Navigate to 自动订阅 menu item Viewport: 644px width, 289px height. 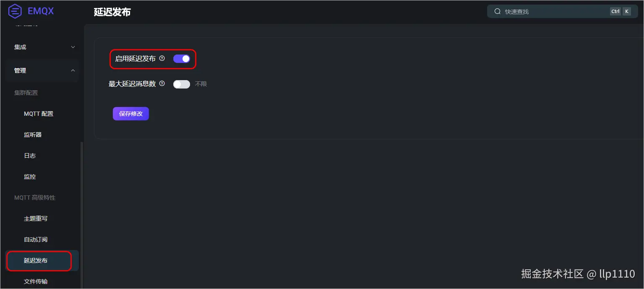tap(36, 240)
